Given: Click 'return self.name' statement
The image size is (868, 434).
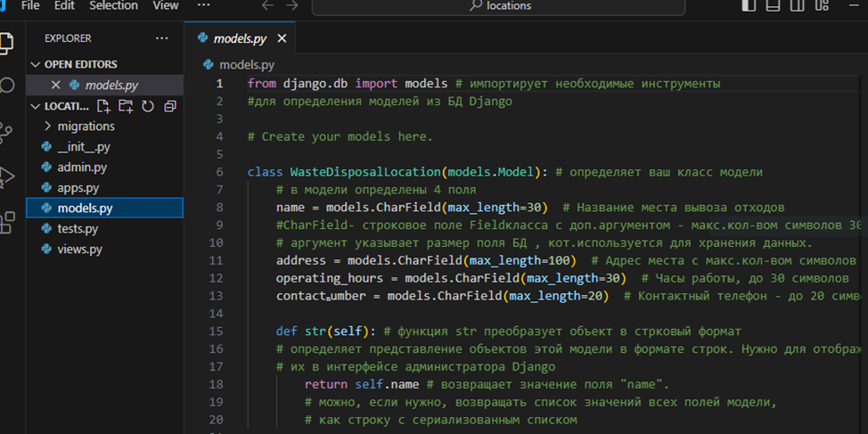Looking at the screenshot, I should (362, 385).
